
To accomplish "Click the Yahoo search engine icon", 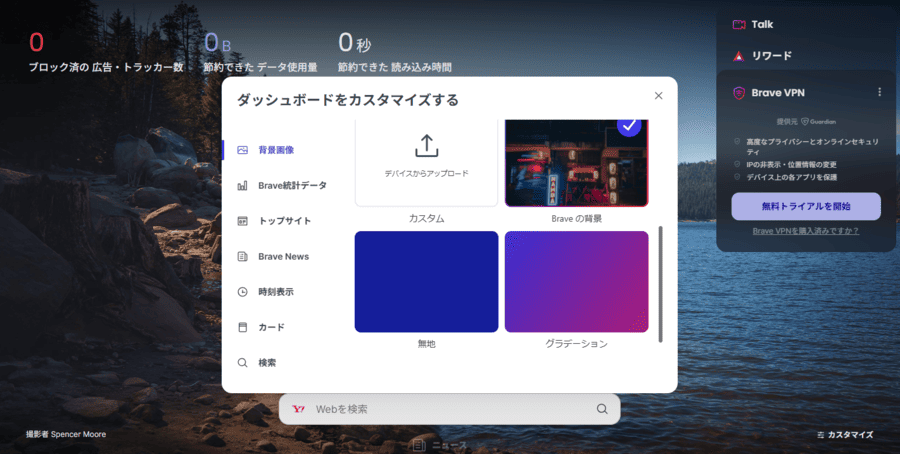I will [x=298, y=409].
